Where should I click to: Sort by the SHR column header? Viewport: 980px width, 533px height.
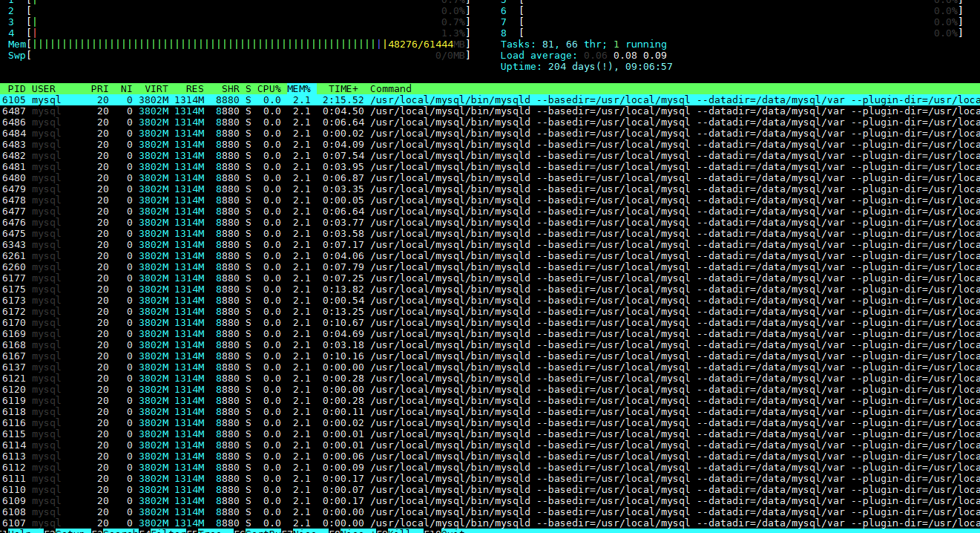tap(231, 89)
